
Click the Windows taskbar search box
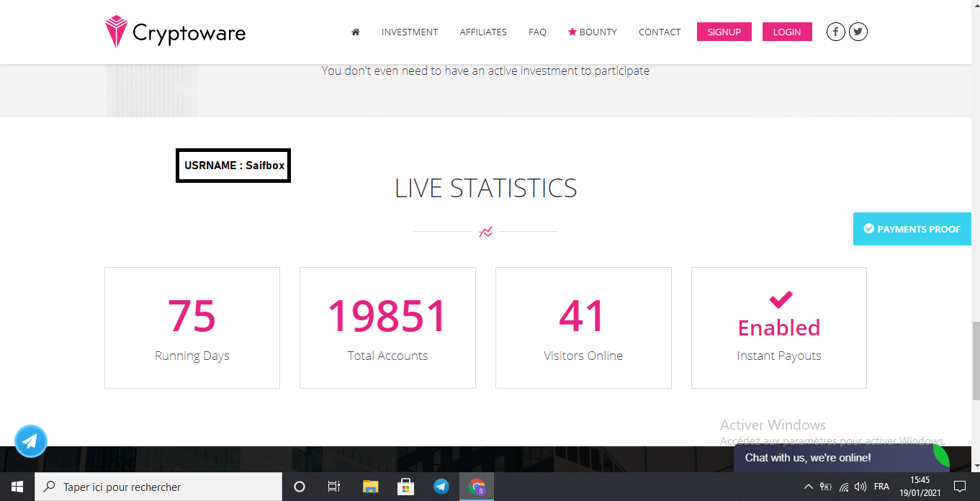pos(158,487)
